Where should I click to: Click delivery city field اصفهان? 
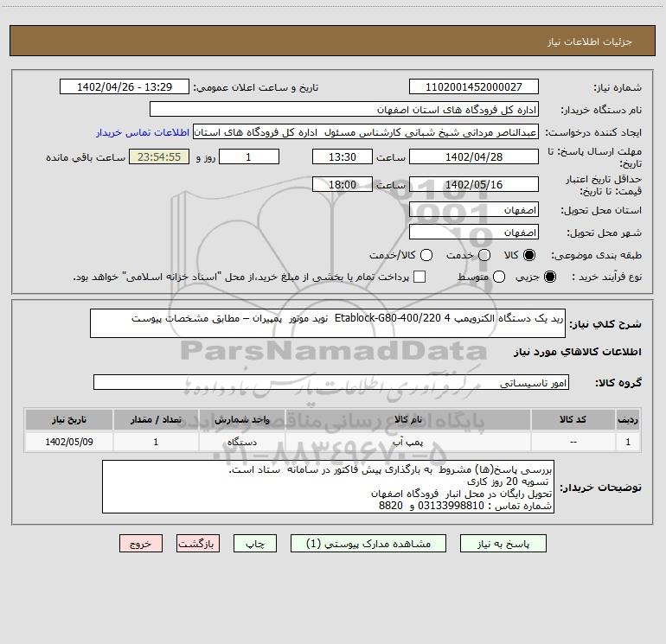coord(474,233)
